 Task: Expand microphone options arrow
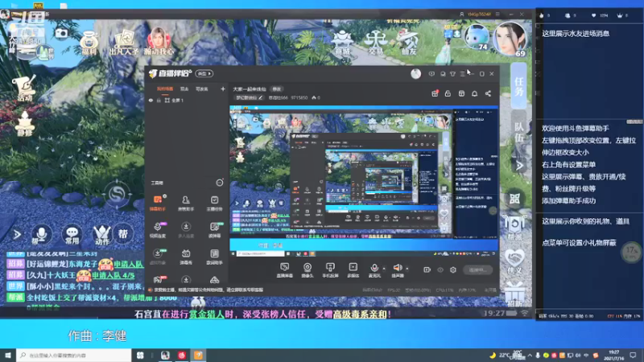point(384,269)
